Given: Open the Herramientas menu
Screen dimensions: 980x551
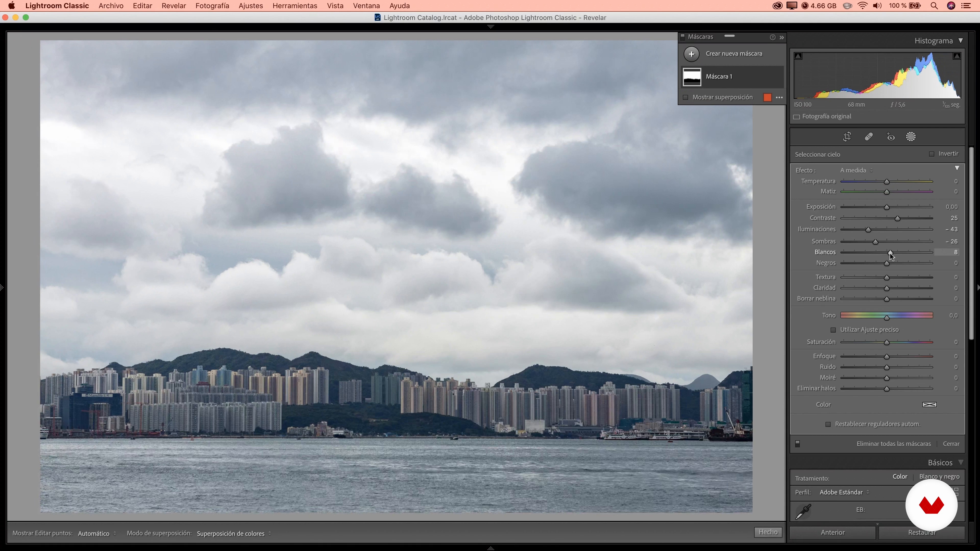Looking at the screenshot, I should [295, 6].
